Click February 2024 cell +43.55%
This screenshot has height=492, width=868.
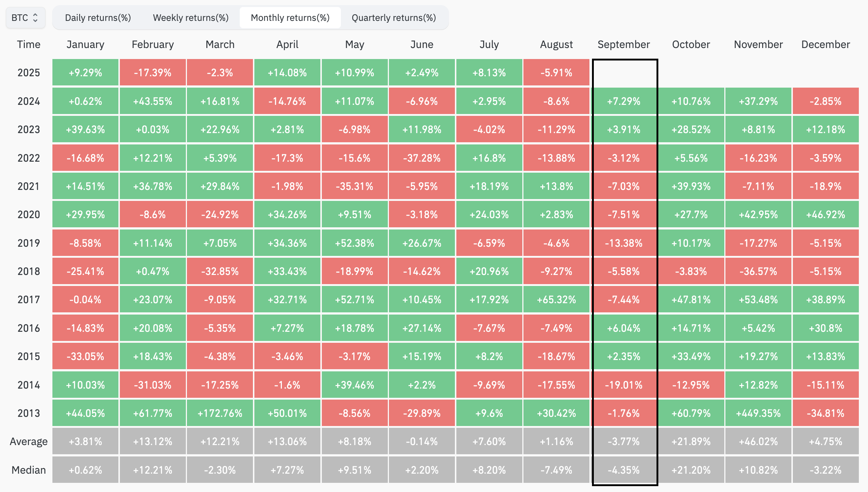[152, 101]
